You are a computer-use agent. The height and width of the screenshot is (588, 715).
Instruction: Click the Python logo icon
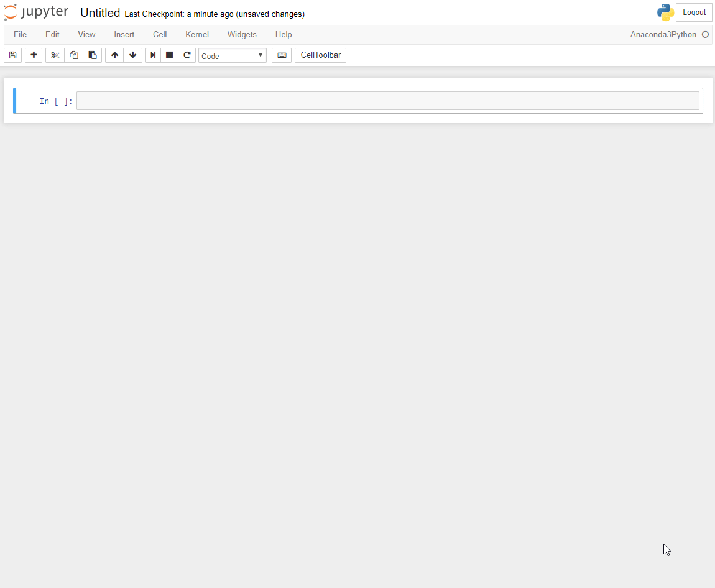pyautogui.click(x=665, y=12)
